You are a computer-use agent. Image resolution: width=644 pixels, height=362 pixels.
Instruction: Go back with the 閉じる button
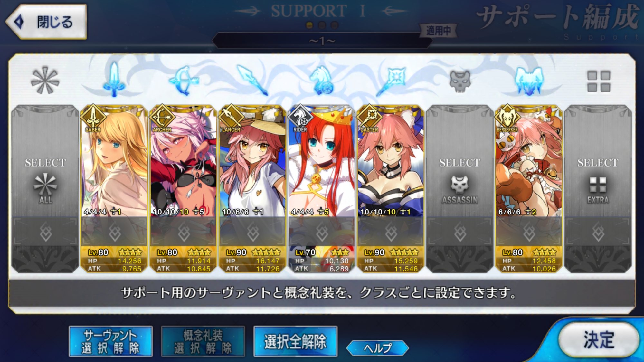coord(46,22)
